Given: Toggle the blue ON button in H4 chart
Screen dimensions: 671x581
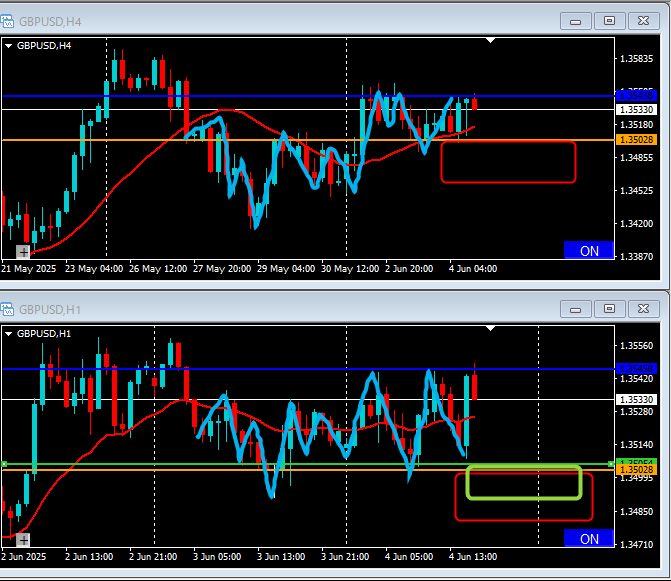Looking at the screenshot, I should click(589, 250).
